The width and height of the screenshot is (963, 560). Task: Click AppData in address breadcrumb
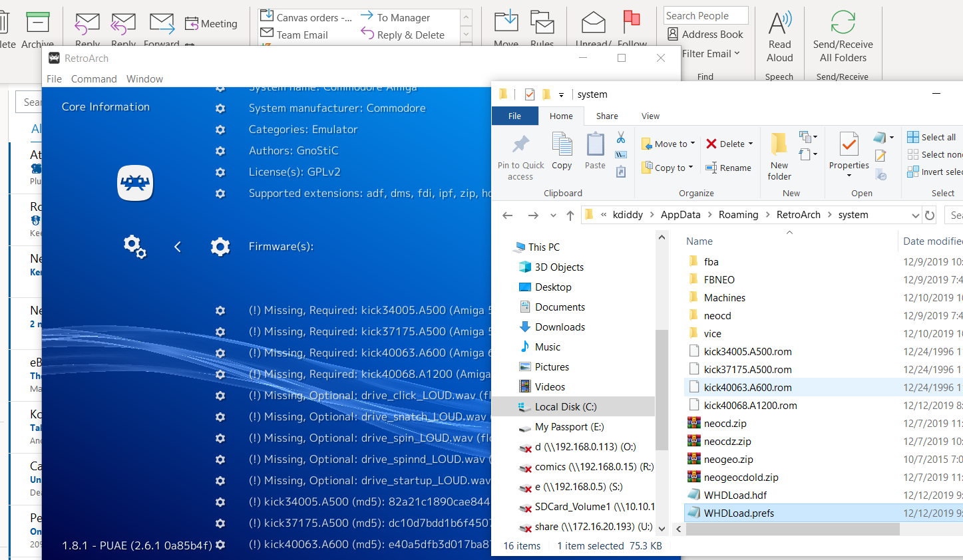[x=680, y=214]
